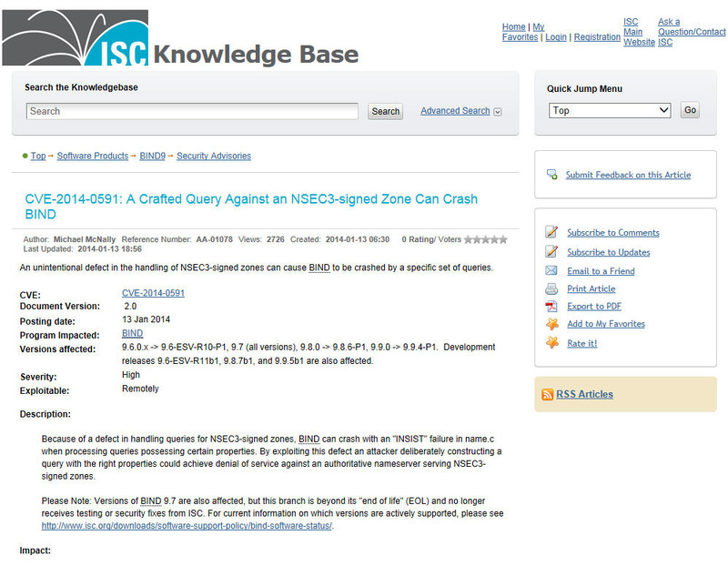Rate the article using the star rating
728x566 pixels.
[x=486, y=239]
